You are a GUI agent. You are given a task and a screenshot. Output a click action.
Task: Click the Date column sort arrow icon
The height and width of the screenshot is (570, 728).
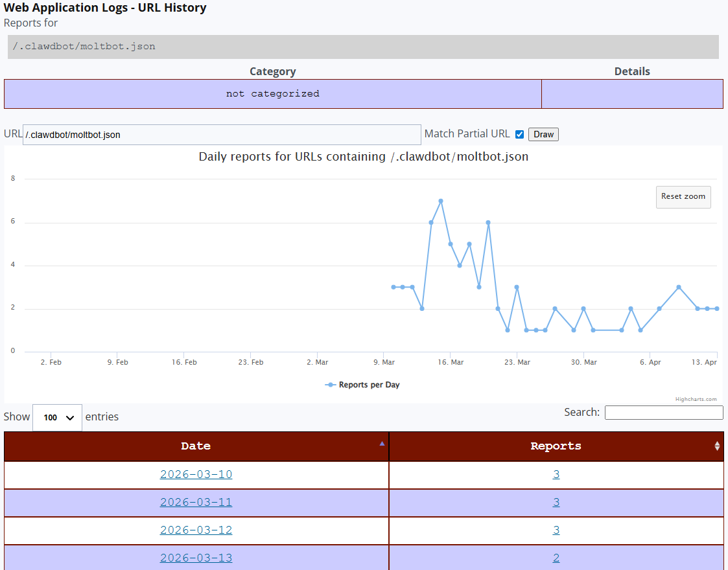[382, 444]
